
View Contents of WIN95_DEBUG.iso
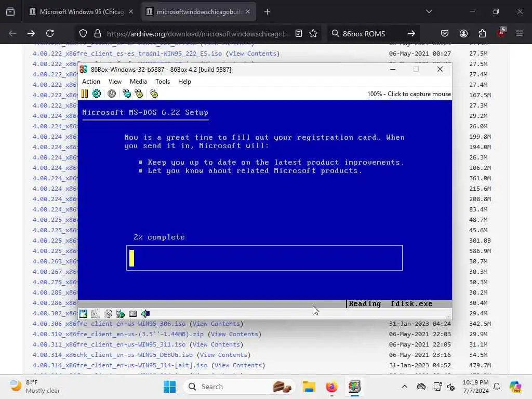[x=223, y=355]
